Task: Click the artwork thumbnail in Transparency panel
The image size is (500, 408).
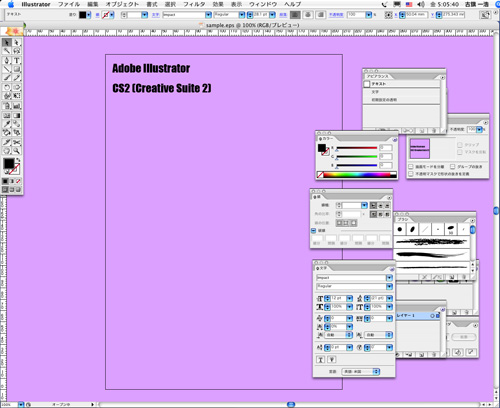Action: [420, 149]
